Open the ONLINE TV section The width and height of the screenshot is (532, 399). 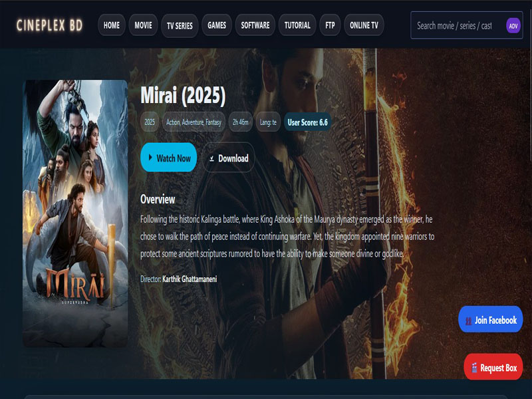[x=364, y=25]
